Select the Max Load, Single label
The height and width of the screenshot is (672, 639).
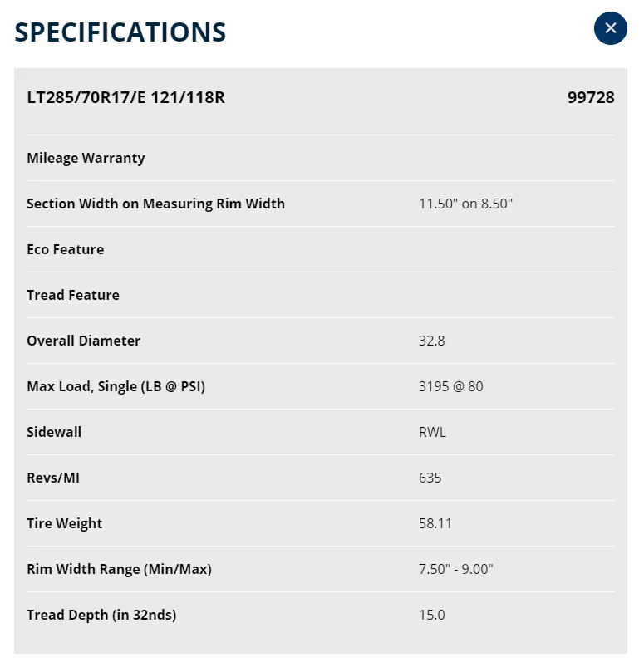(116, 386)
